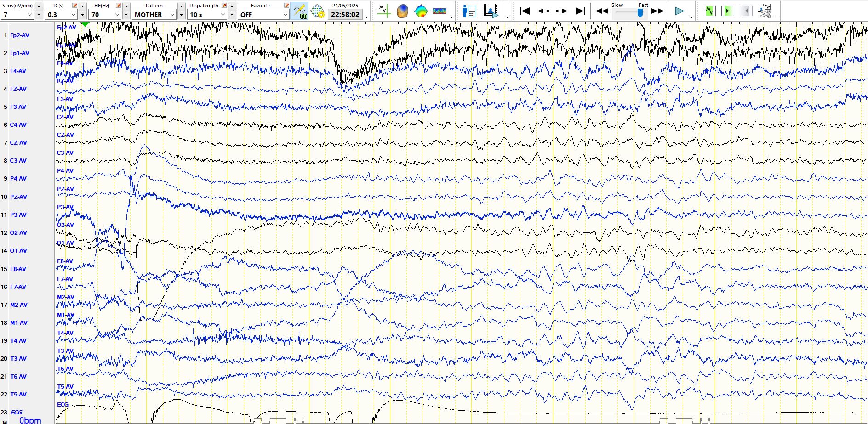Select channel label P4-AV in the list

tap(18, 178)
